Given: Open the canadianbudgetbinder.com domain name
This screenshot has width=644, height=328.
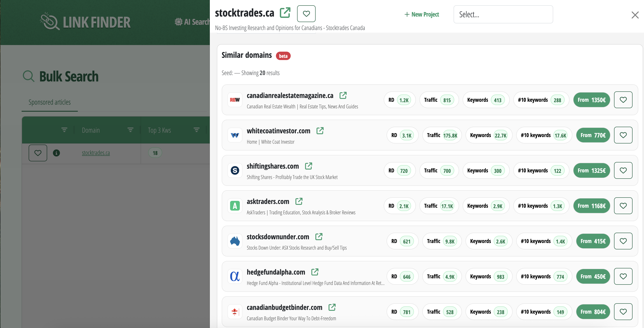Looking at the screenshot, I should tap(285, 307).
